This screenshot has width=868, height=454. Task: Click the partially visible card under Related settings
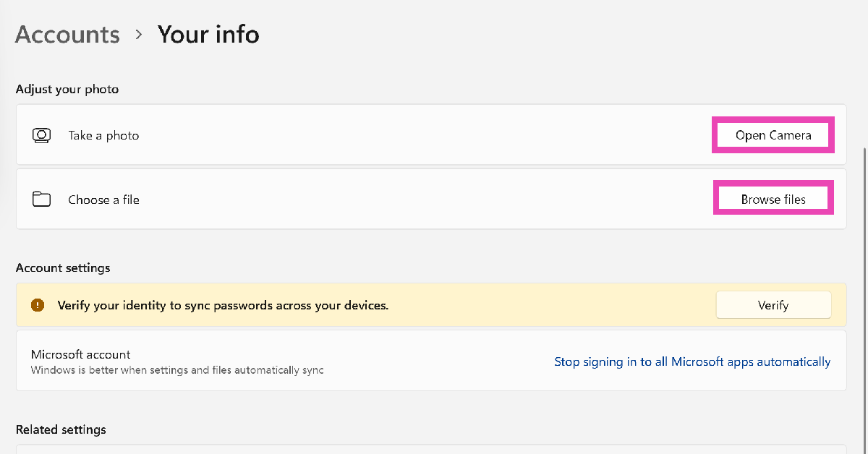click(431, 449)
